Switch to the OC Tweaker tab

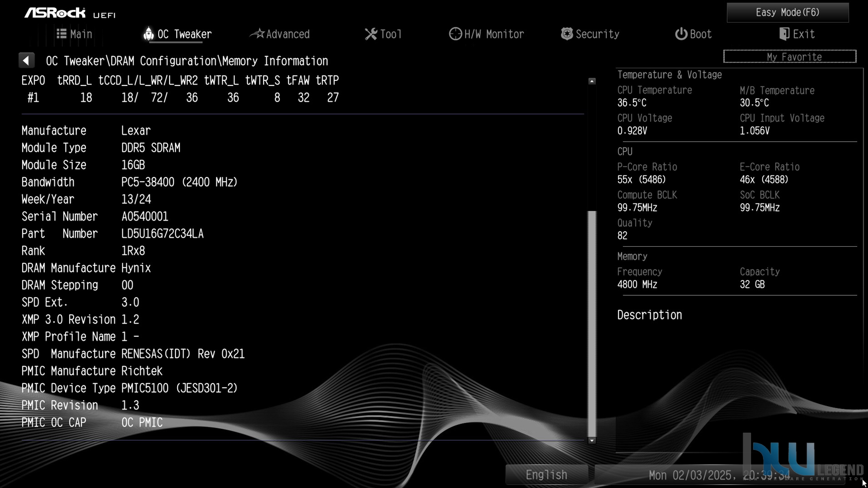pos(178,34)
